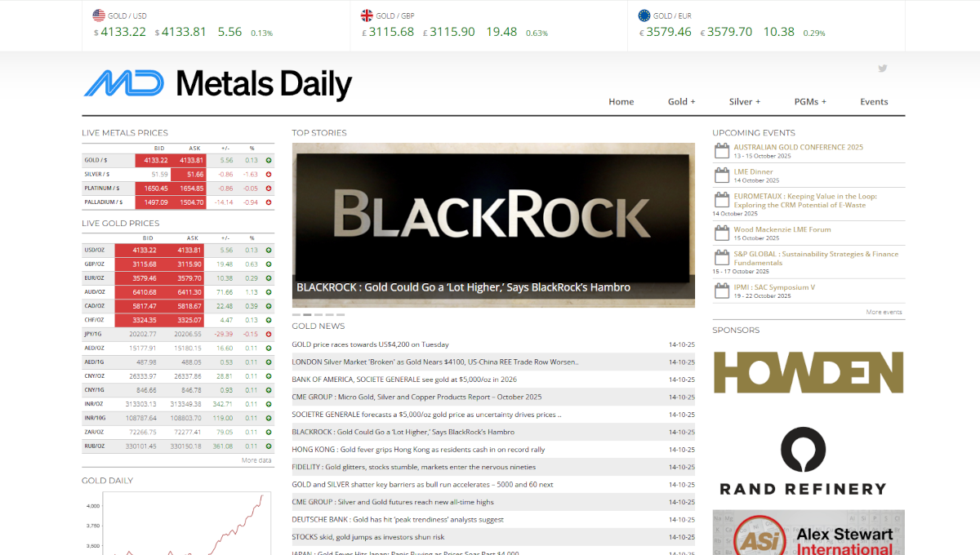Click the Twitter bird icon
Screen dimensions: 980x555
tap(882, 69)
